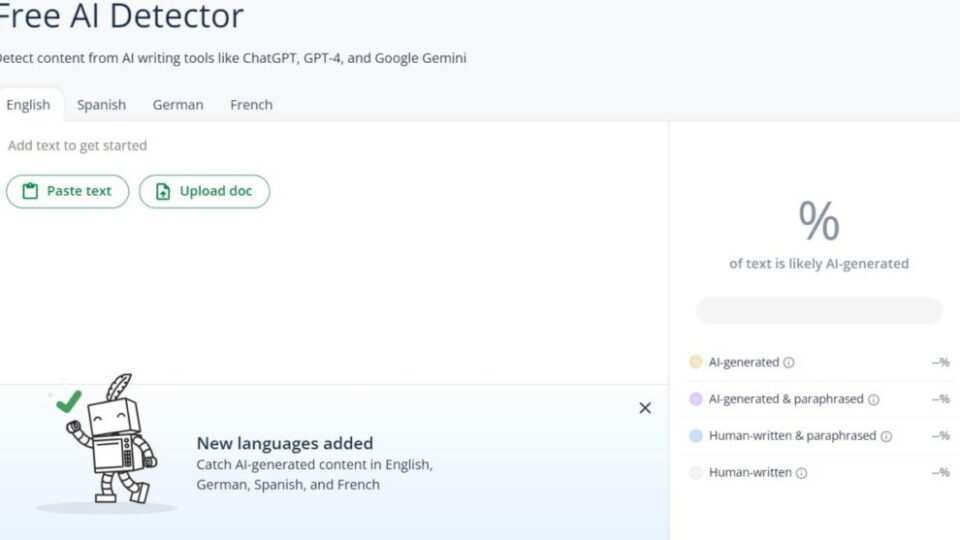This screenshot has width=960, height=540.
Task: Click the Upload doc button
Action: coord(204,191)
